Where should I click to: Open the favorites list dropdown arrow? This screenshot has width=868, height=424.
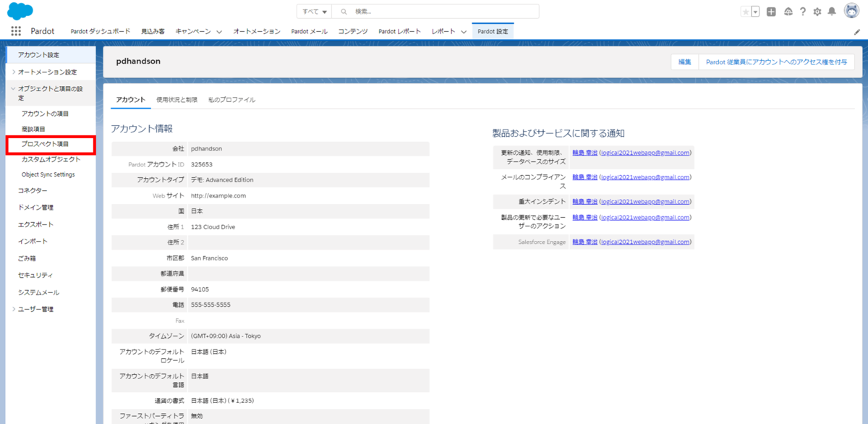pyautogui.click(x=755, y=12)
